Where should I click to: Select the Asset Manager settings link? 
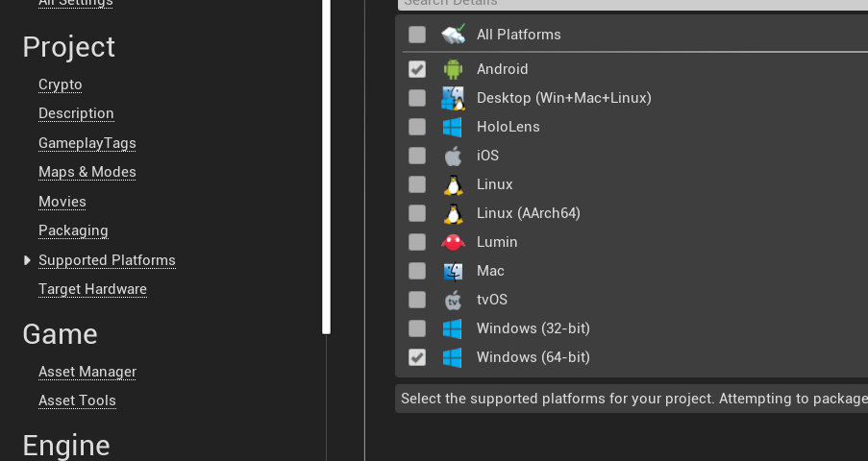coord(87,372)
